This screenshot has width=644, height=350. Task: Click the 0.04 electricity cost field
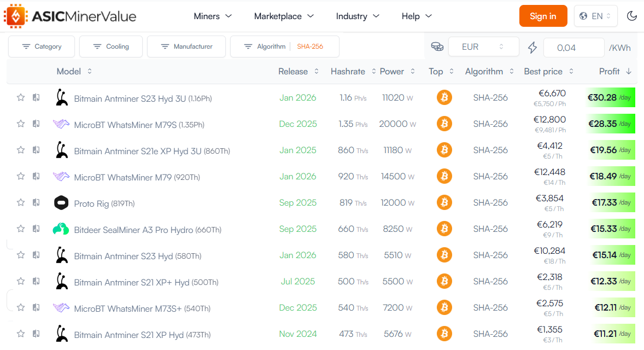573,48
